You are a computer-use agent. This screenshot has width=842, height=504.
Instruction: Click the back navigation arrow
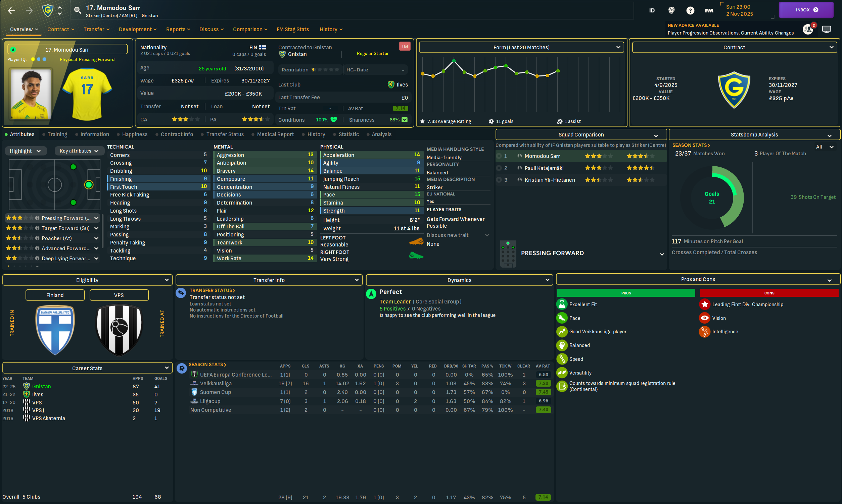pyautogui.click(x=11, y=10)
